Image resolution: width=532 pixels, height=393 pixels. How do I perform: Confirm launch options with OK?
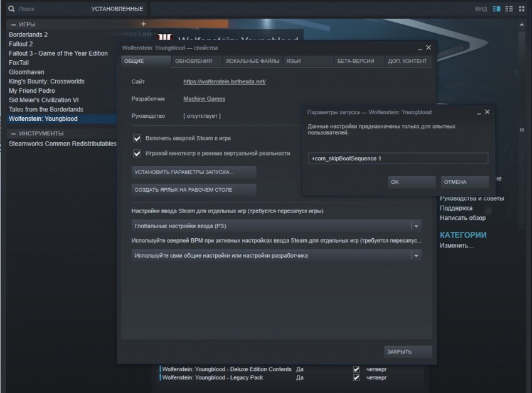coord(412,182)
